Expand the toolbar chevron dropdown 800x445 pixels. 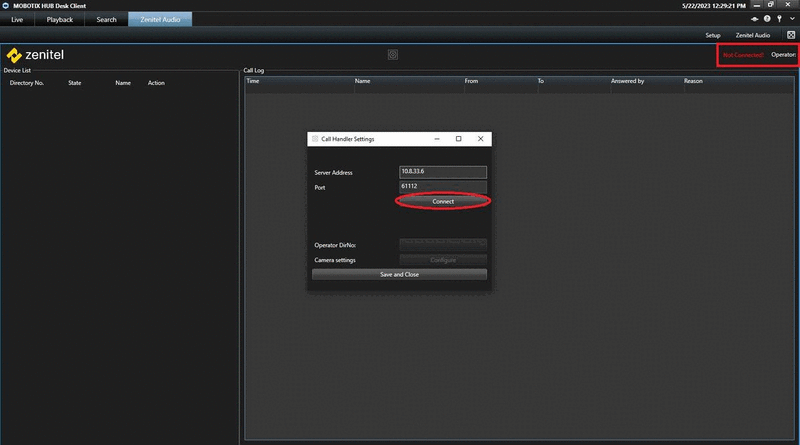point(791,19)
